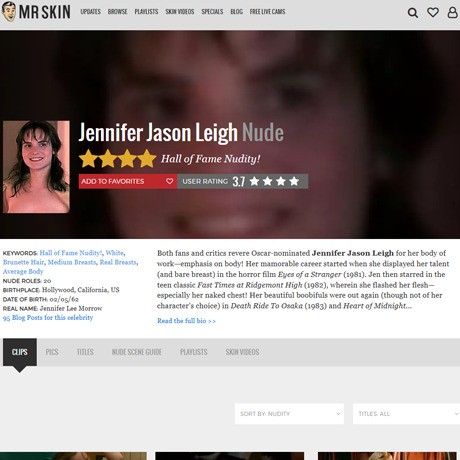Click the date of birth 02/05/62
Image resolution: width=460 pixels, height=460 pixels.
click(x=64, y=299)
